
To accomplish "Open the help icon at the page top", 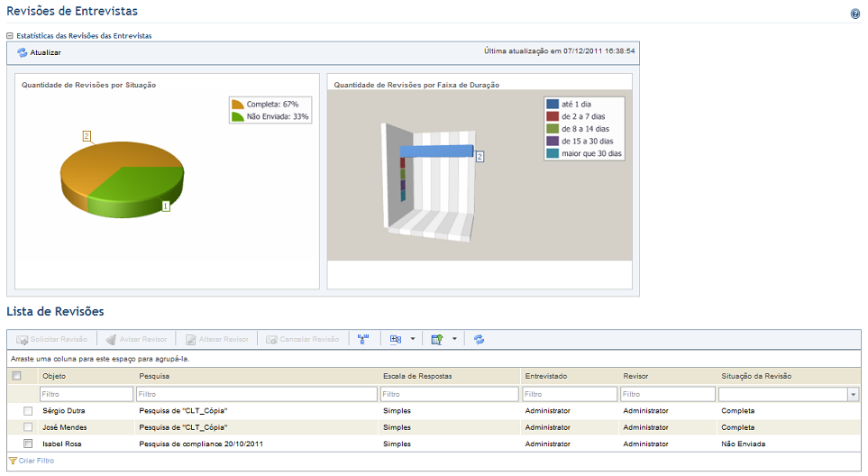I will [x=854, y=14].
